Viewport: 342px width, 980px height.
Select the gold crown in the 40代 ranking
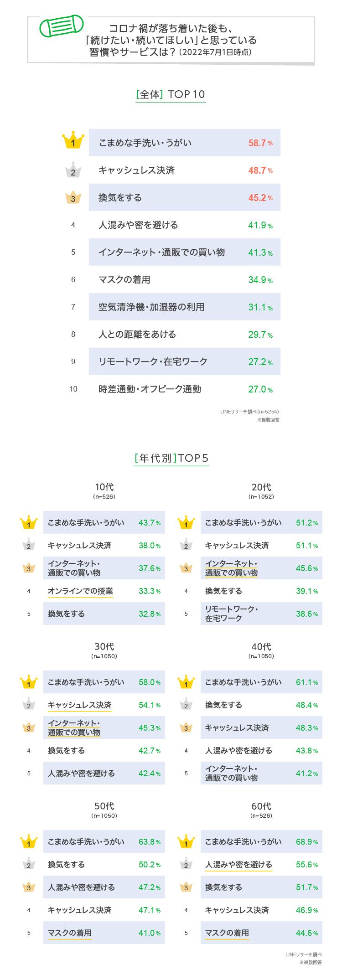[x=186, y=682]
